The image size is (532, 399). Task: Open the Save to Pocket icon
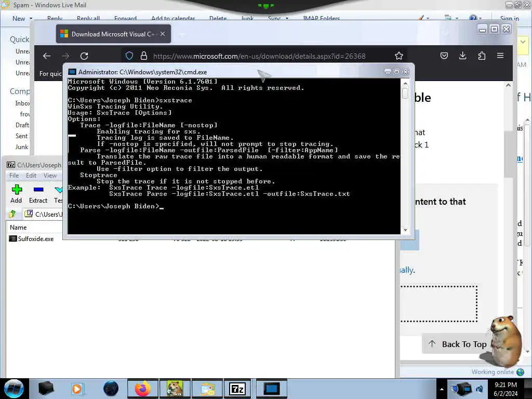(444, 56)
